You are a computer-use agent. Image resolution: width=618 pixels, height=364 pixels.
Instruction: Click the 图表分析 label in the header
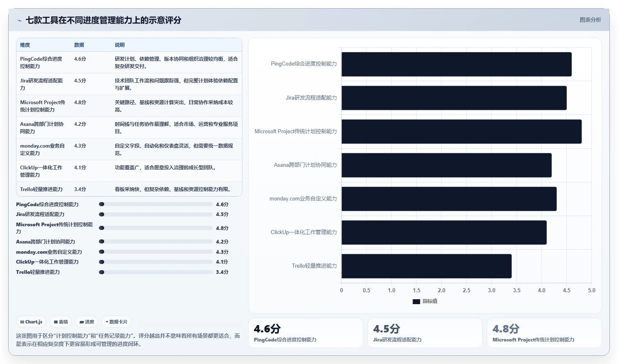pyautogui.click(x=590, y=20)
